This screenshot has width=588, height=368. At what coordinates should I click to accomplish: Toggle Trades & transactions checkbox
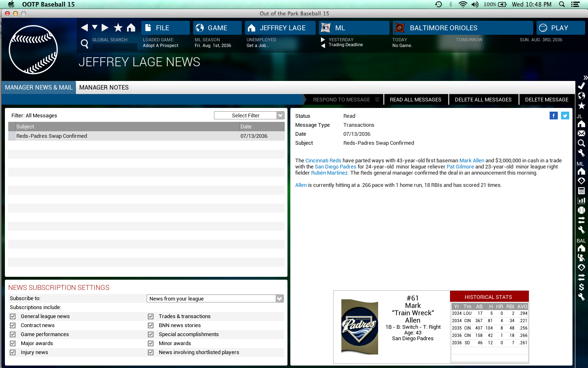[x=151, y=316]
